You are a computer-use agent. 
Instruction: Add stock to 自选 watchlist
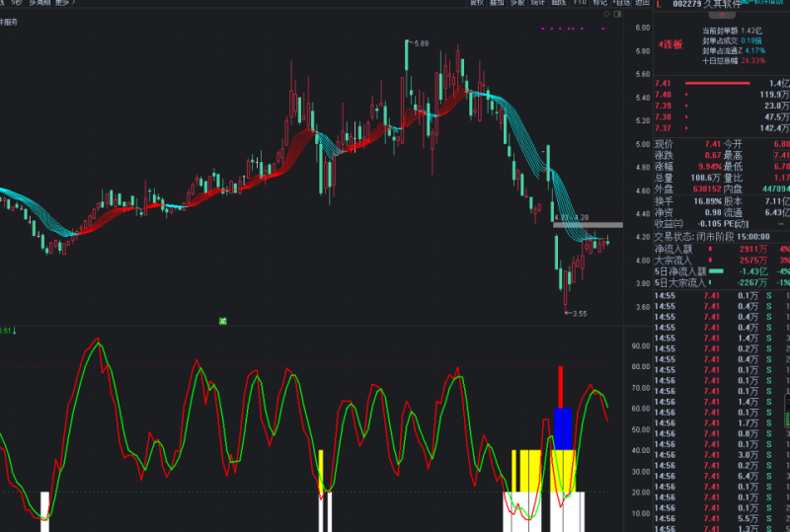click(x=620, y=3)
